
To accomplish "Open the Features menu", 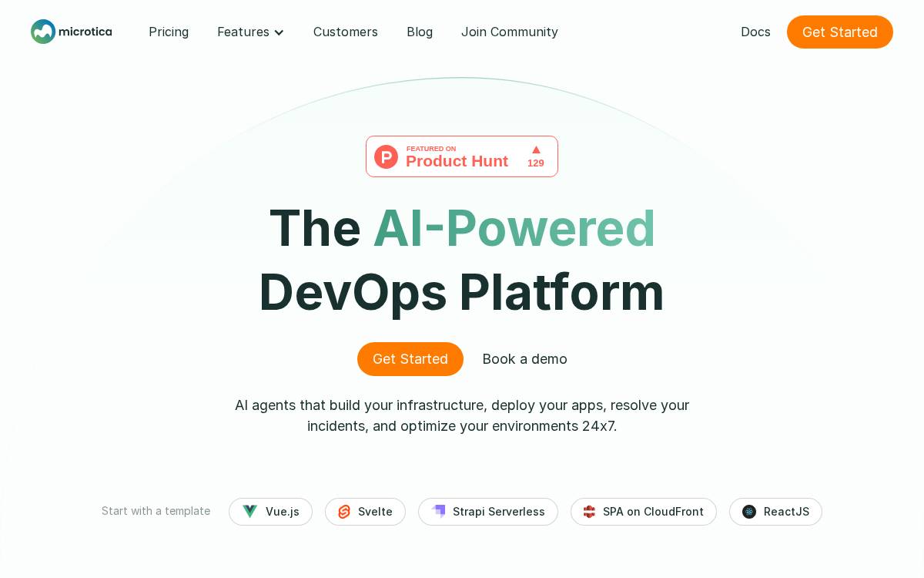I will click(x=251, y=32).
